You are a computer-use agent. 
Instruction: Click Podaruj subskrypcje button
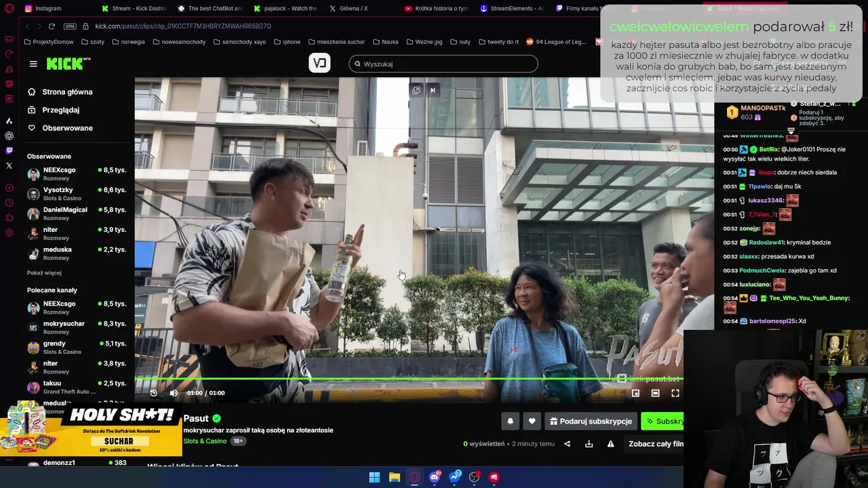point(591,421)
